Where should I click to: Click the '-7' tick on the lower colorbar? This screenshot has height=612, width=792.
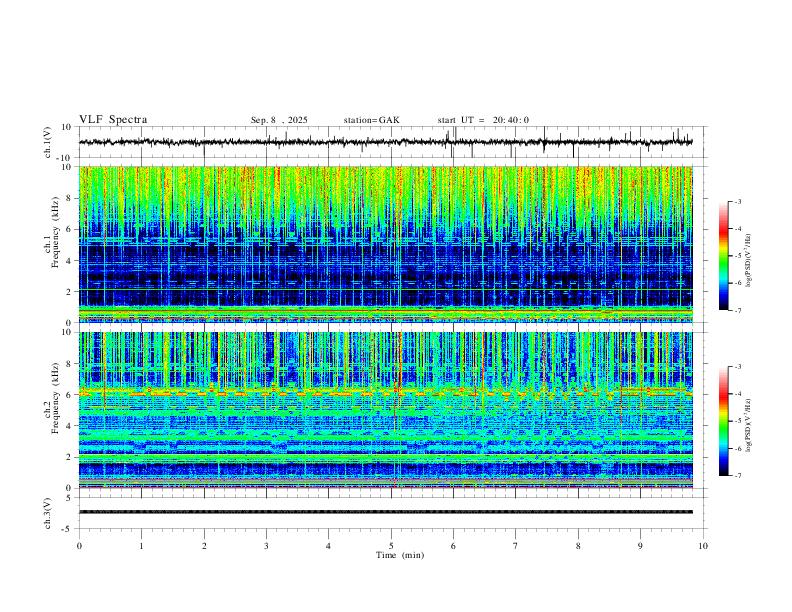(738, 476)
